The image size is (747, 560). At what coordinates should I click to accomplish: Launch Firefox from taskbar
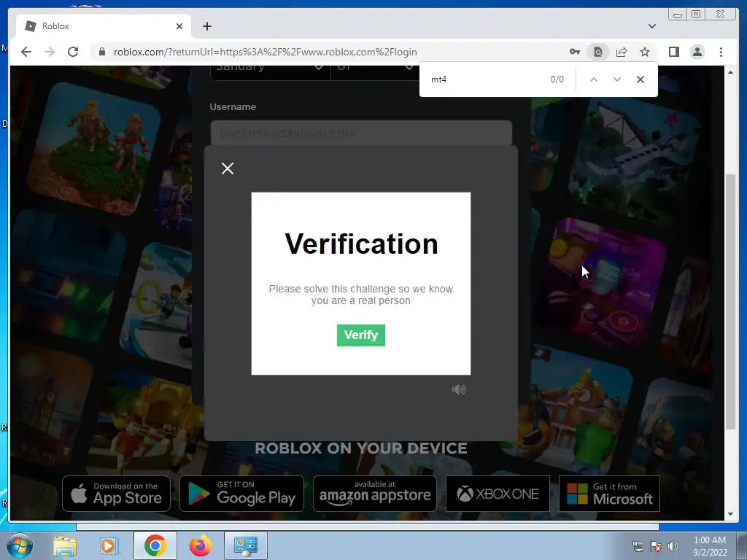click(x=200, y=545)
